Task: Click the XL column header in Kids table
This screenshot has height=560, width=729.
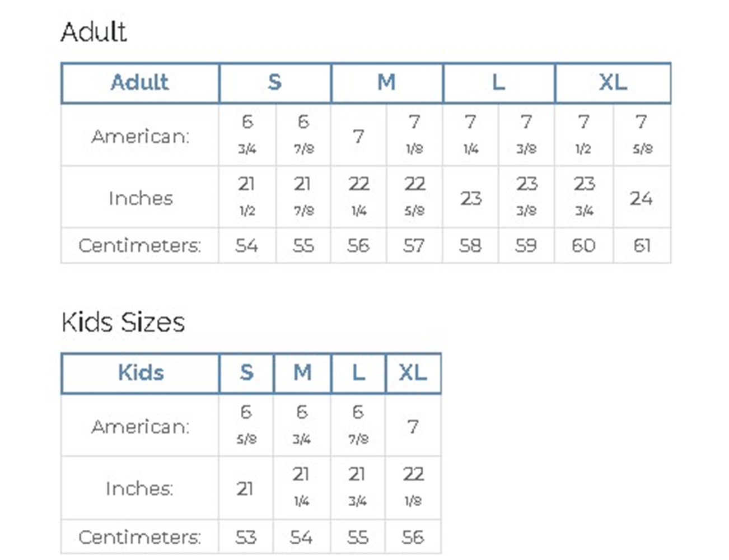Action: (x=413, y=373)
